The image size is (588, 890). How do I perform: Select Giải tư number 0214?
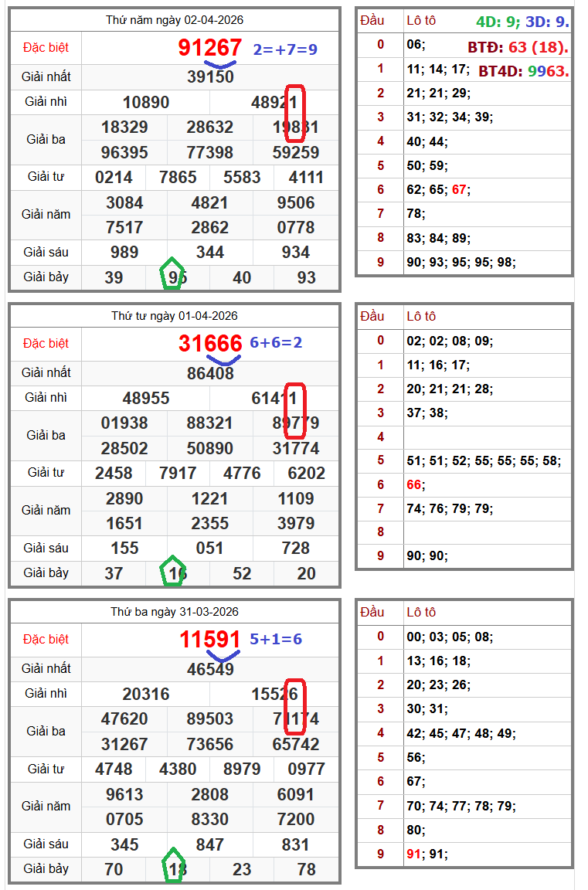point(114,177)
